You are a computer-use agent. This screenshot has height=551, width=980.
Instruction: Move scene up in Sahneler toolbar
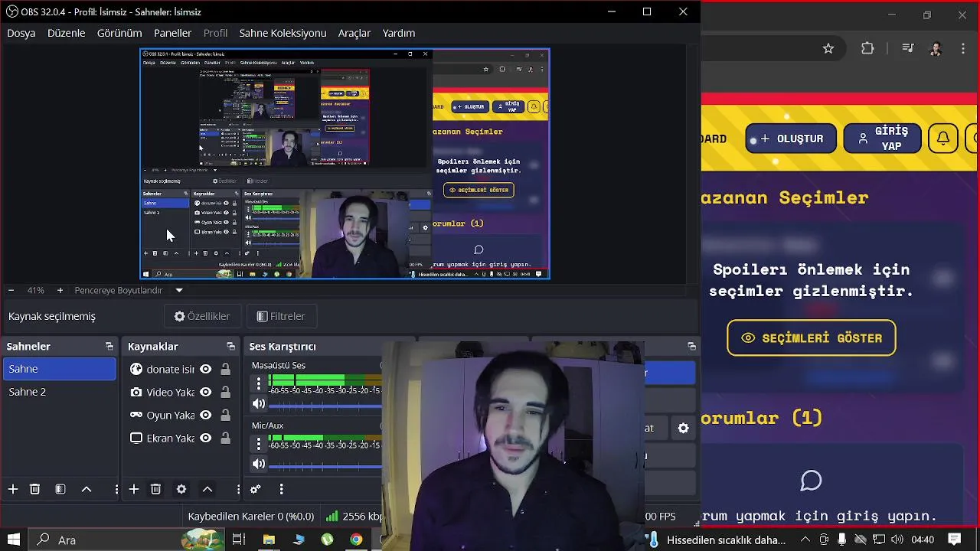tap(87, 489)
